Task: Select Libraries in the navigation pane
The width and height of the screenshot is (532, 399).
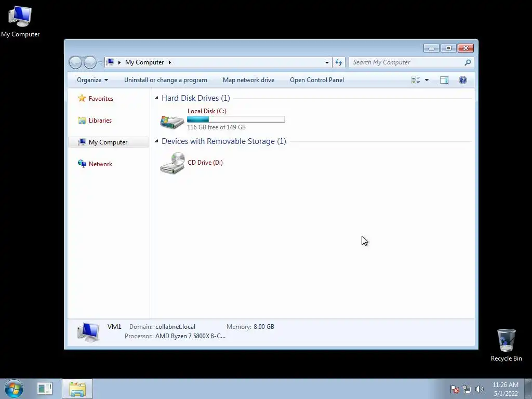Action: tap(100, 121)
